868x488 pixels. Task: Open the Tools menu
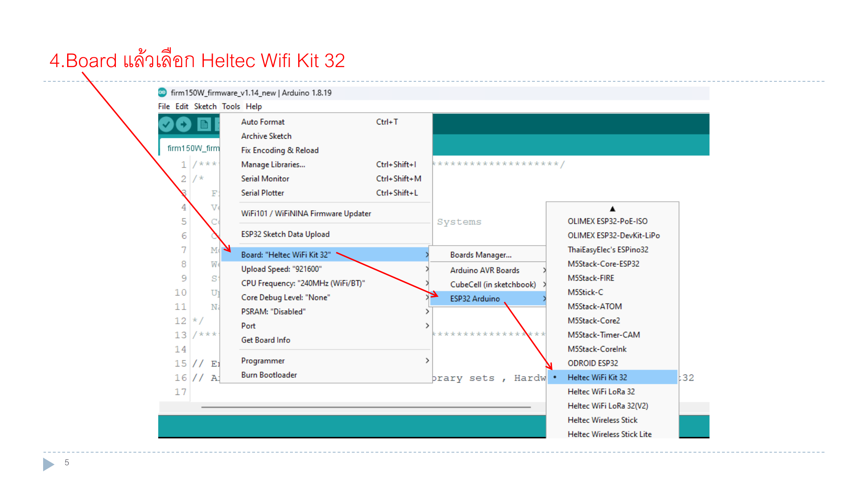pyautogui.click(x=231, y=107)
